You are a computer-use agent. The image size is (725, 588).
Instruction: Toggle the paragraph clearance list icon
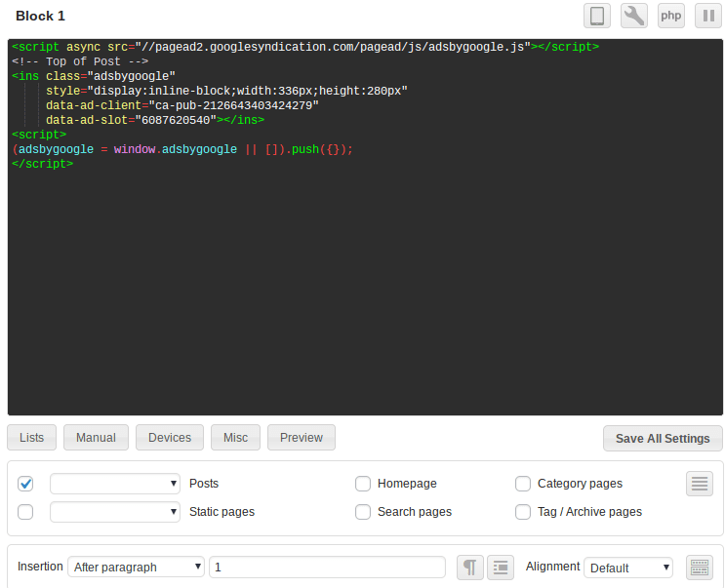point(501,568)
